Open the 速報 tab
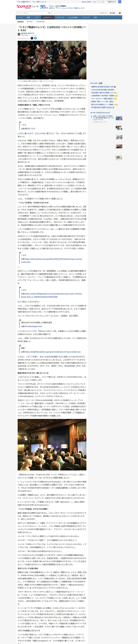This screenshot has height=644, width=138. (x=28, y=17)
